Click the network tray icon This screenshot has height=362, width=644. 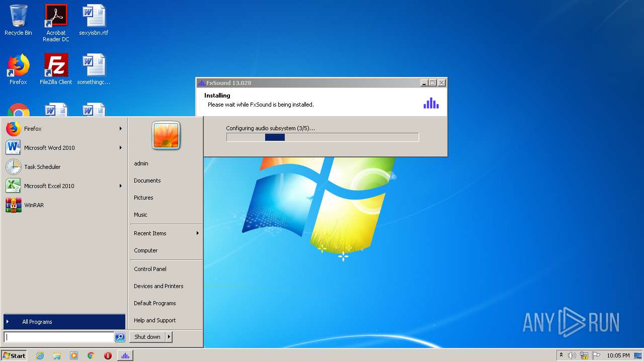click(x=584, y=355)
